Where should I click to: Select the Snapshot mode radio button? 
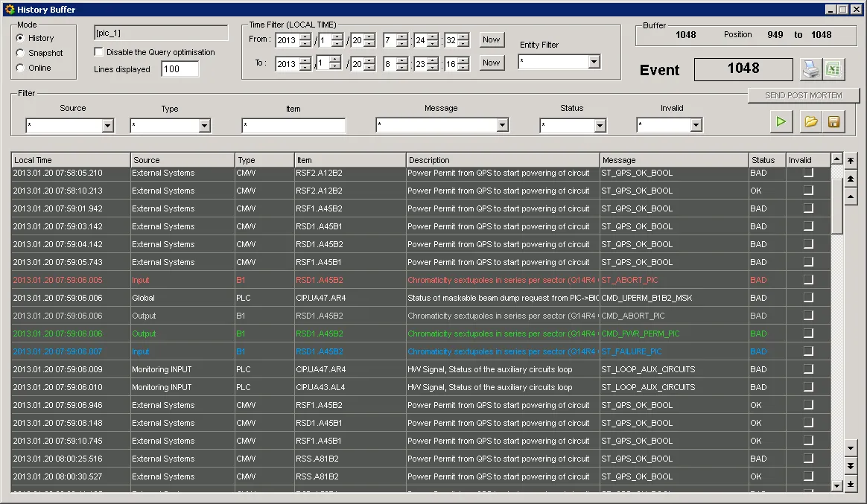[x=20, y=53]
